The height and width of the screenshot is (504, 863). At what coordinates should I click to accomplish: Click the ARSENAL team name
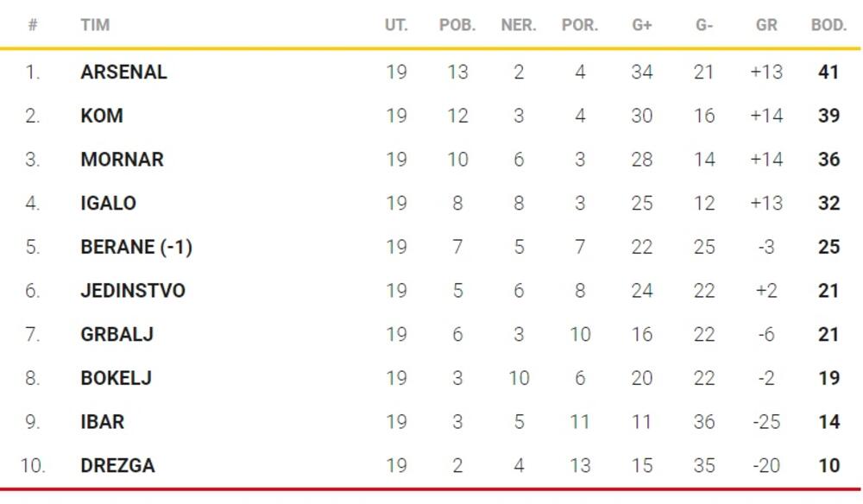pyautogui.click(x=123, y=72)
